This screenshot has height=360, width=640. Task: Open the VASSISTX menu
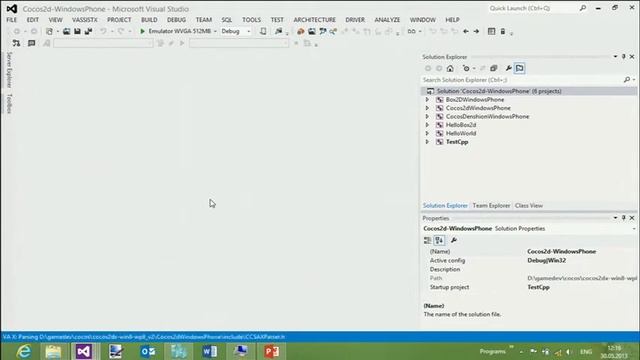84,20
